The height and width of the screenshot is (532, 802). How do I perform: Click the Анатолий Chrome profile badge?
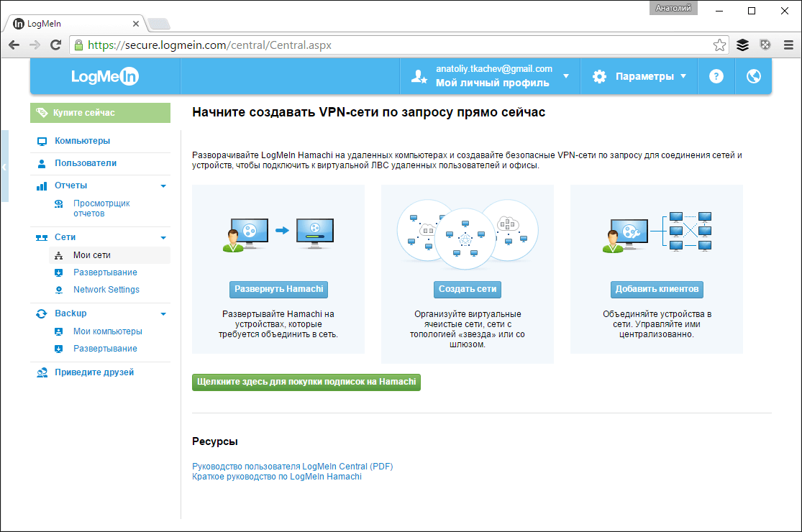pyautogui.click(x=673, y=8)
